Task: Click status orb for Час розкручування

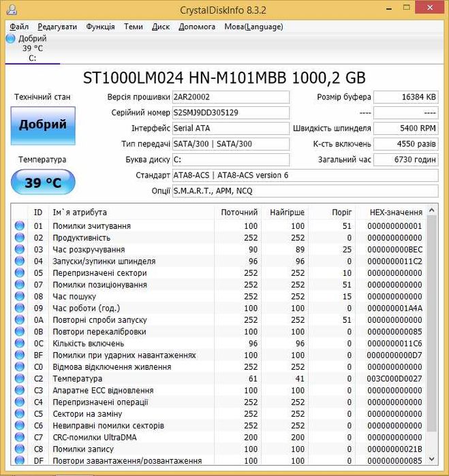Action: (20, 249)
